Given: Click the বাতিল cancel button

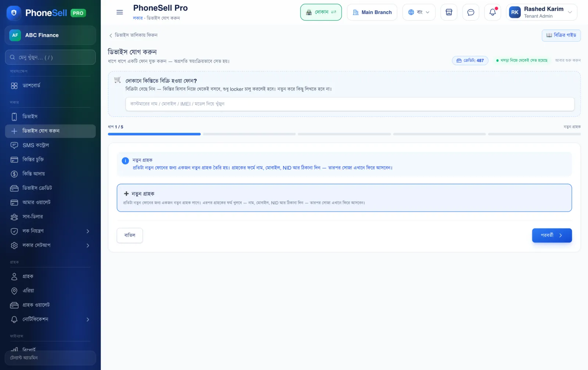Looking at the screenshot, I should pos(130,235).
